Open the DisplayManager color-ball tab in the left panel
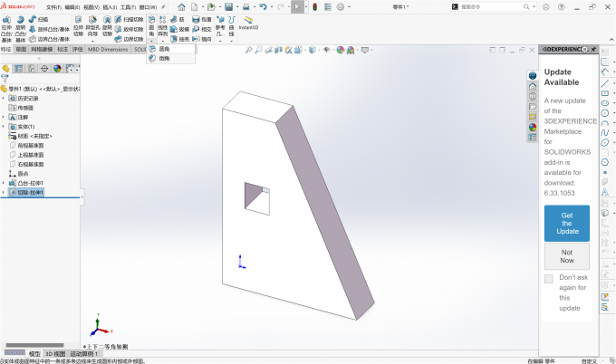Viewport: 616px width, 364px height. (57, 68)
